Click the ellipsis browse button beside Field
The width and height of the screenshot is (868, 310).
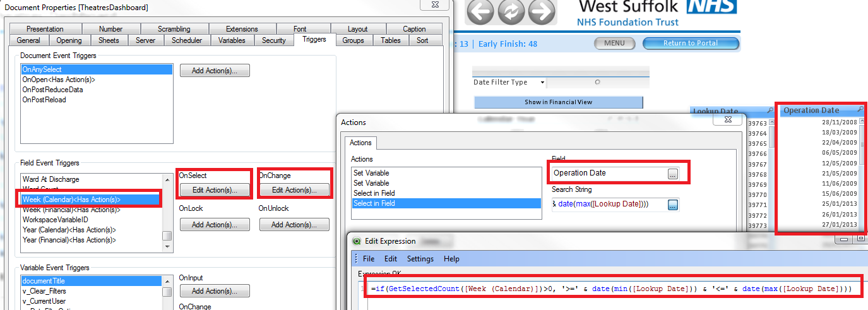click(673, 174)
